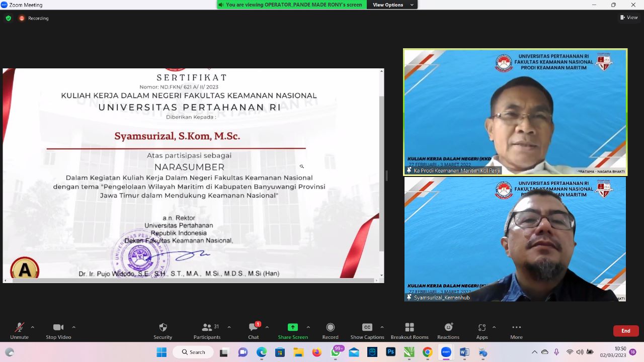
Task: Open Google Chrome from taskbar
Action: (x=427, y=352)
